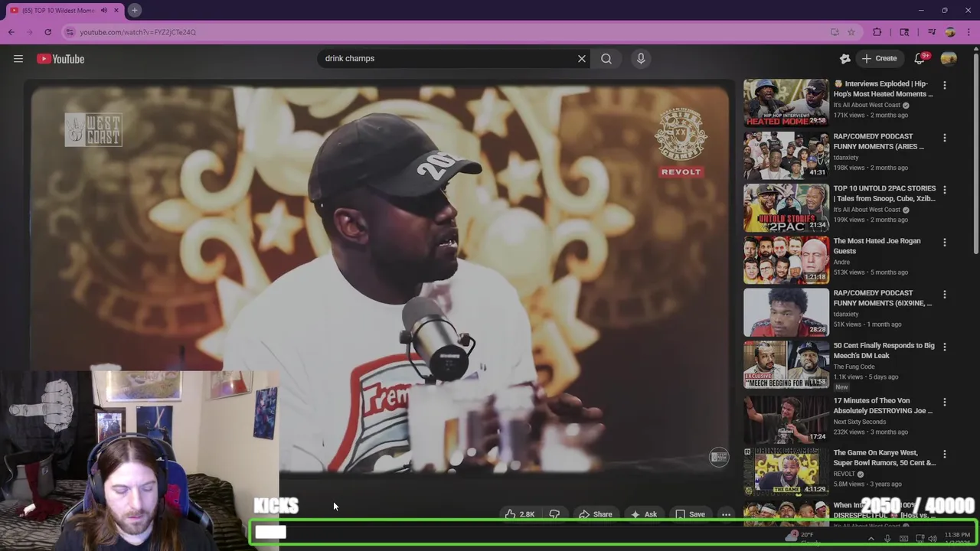
Task: Open options for Most Hated Joe Rogan video
Action: coord(945,242)
